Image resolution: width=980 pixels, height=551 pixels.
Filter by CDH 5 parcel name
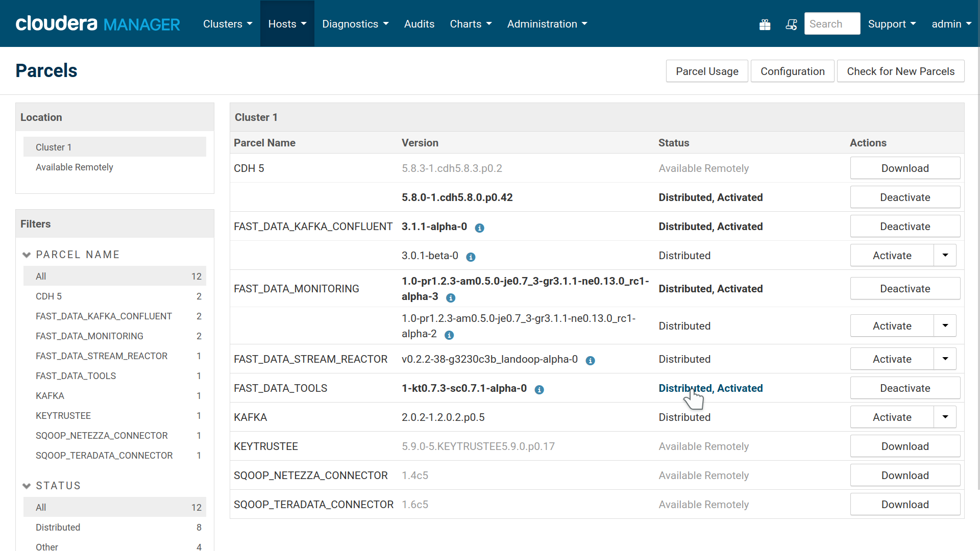click(115, 296)
